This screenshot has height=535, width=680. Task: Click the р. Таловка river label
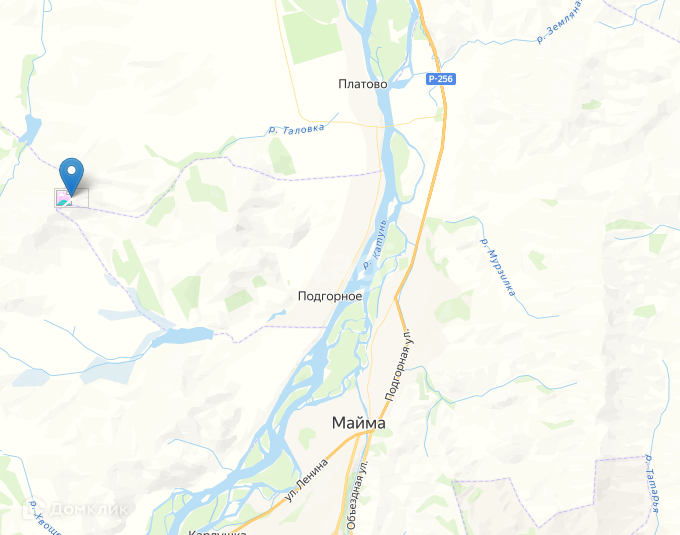296,129
